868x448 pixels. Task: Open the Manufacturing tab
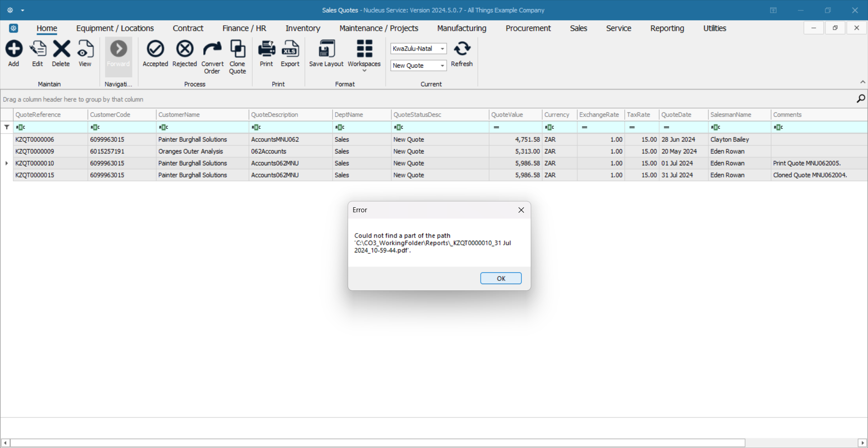(x=462, y=28)
